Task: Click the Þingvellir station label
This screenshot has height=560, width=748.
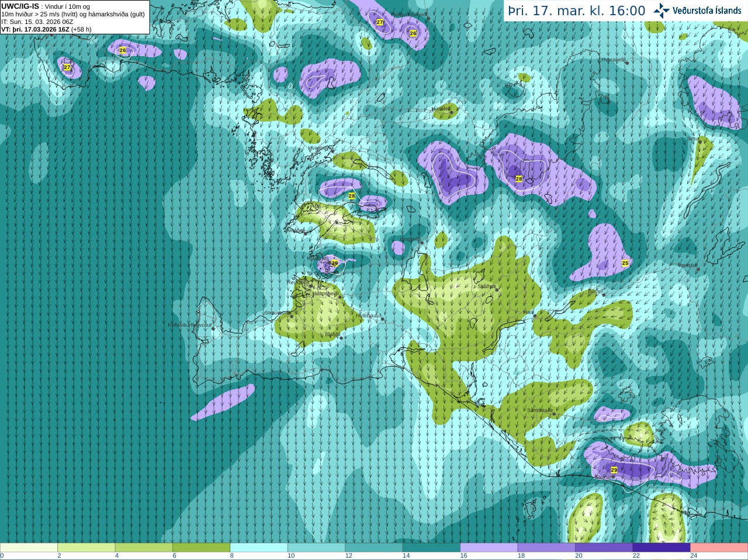Action: click(x=410, y=239)
